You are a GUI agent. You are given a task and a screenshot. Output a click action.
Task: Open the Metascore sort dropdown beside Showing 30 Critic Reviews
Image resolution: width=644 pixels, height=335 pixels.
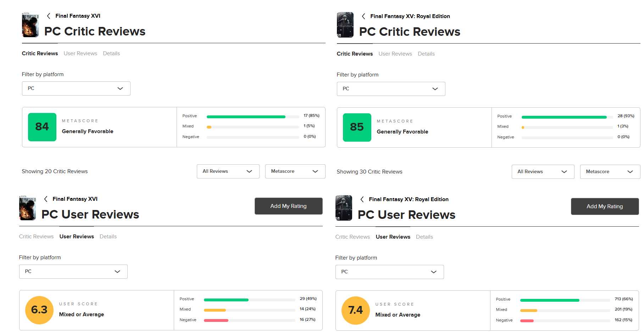coord(610,172)
